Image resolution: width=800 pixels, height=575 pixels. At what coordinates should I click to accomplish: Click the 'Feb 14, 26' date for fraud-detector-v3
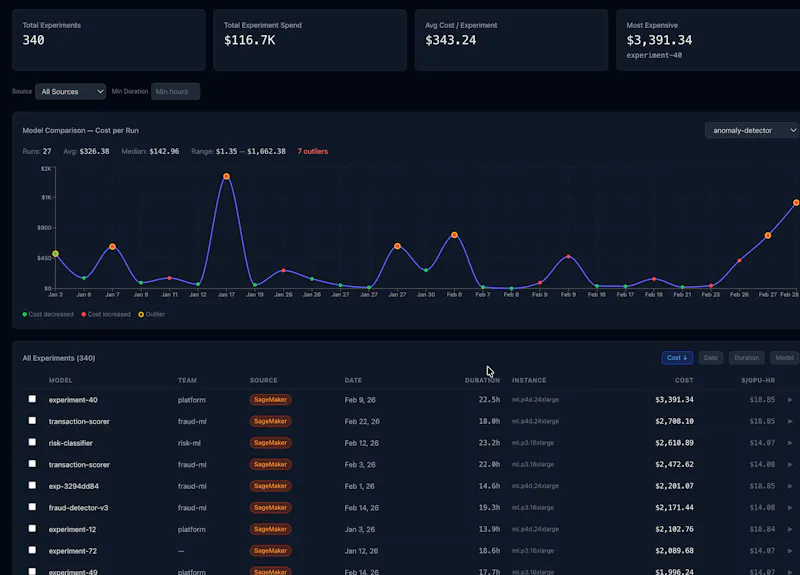362,508
